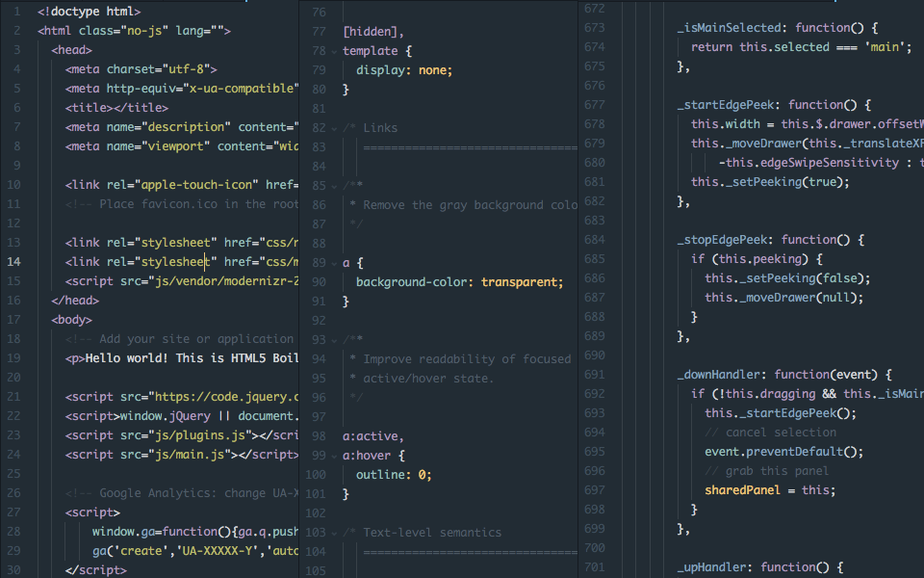Click the 'Place favicon.ico in the root' comment

(x=182, y=204)
